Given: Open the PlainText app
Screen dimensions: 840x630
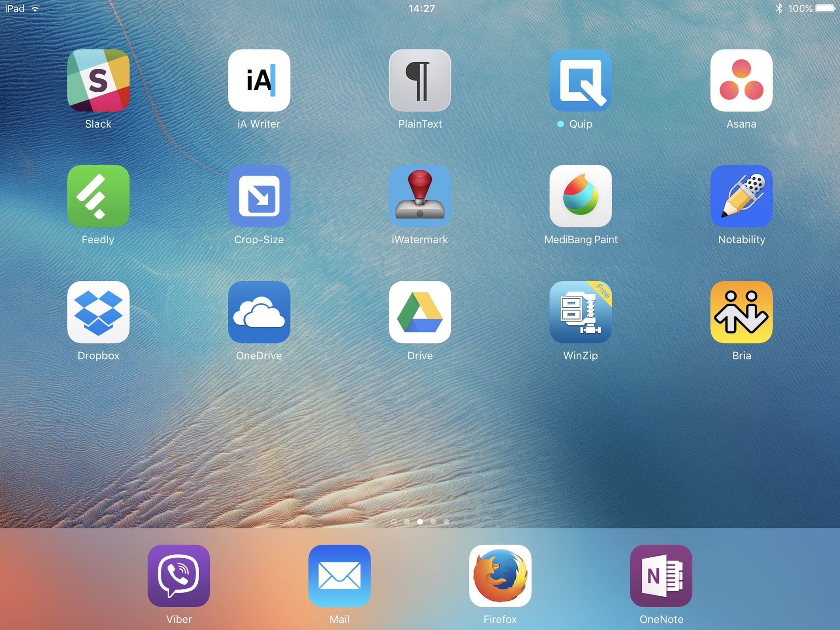Looking at the screenshot, I should coord(420,80).
